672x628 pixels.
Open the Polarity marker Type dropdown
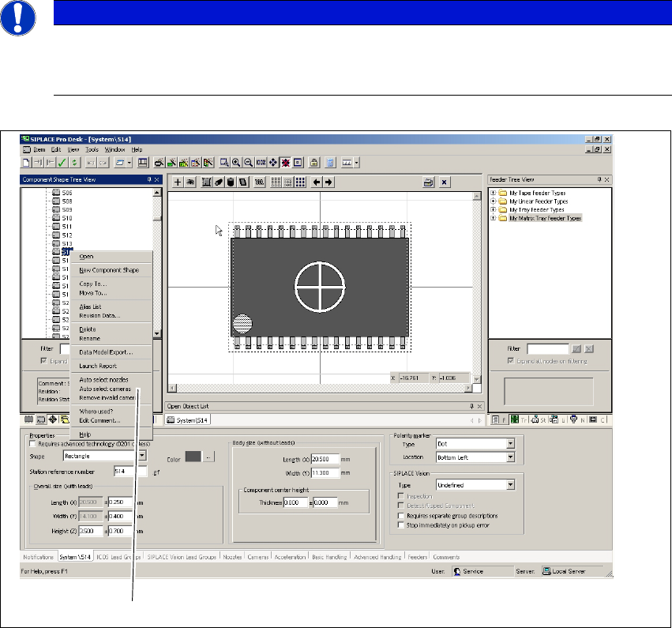(x=510, y=445)
